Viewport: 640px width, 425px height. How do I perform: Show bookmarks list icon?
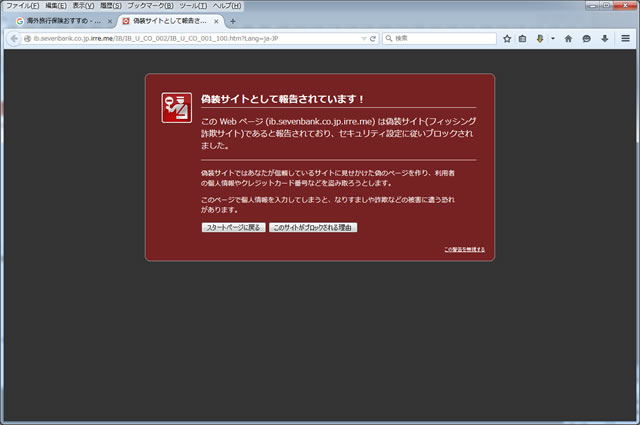click(522, 38)
